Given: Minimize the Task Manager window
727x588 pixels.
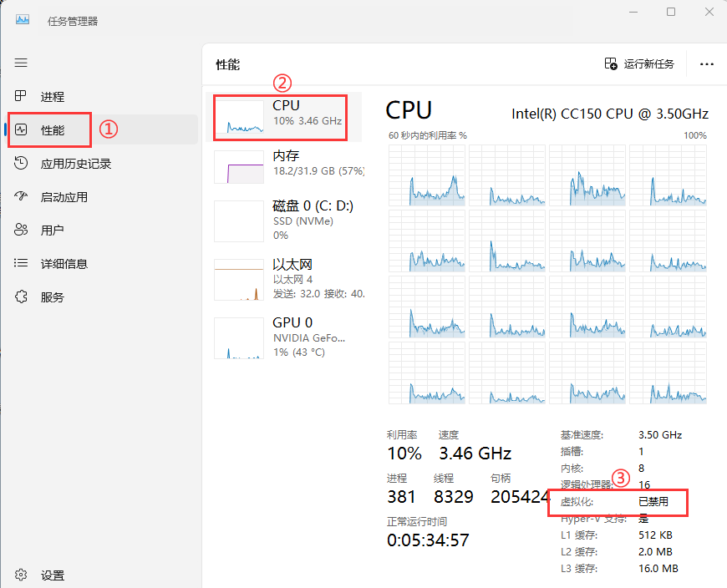Looking at the screenshot, I should click(x=633, y=13).
